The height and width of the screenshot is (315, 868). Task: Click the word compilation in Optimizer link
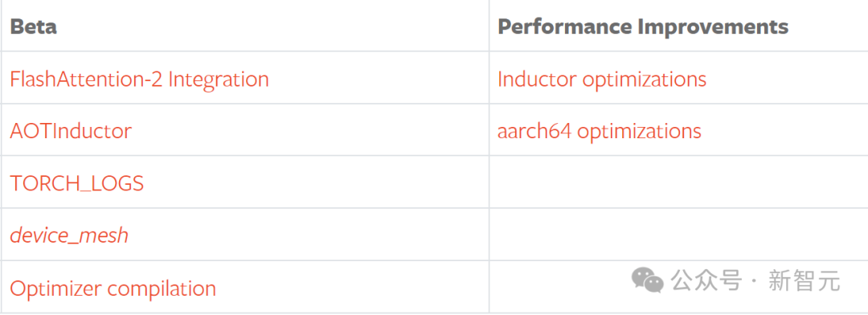(x=162, y=289)
